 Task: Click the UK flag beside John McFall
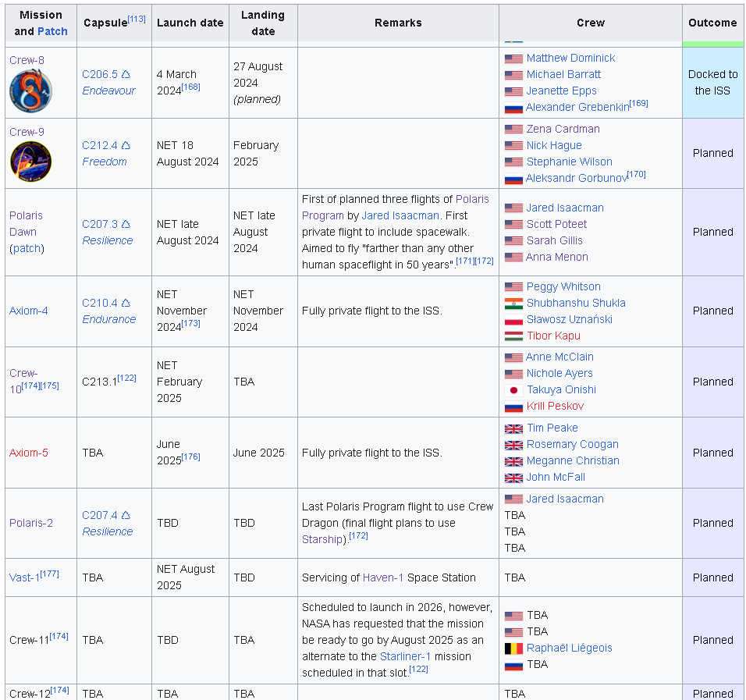click(513, 478)
